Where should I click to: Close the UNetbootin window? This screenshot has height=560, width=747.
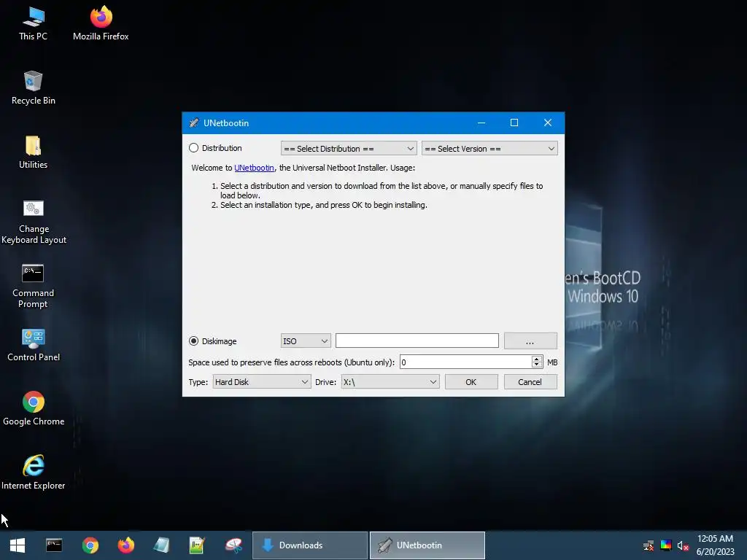[548, 122]
